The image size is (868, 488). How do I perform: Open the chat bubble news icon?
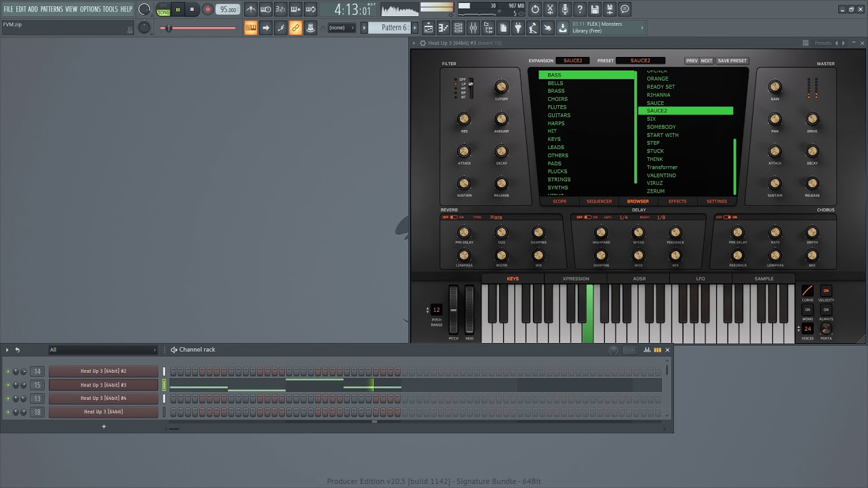pyautogui.click(x=625, y=9)
